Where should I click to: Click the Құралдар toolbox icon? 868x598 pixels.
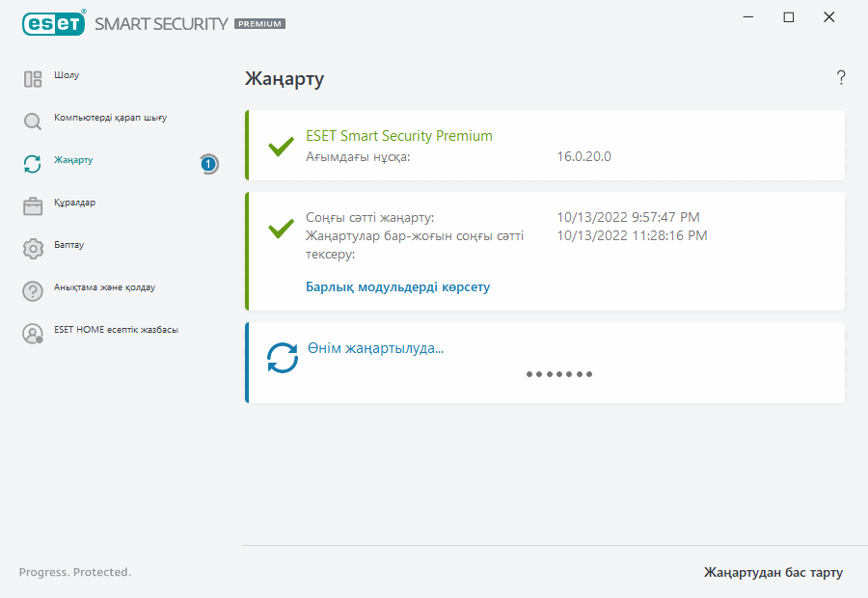tap(33, 206)
